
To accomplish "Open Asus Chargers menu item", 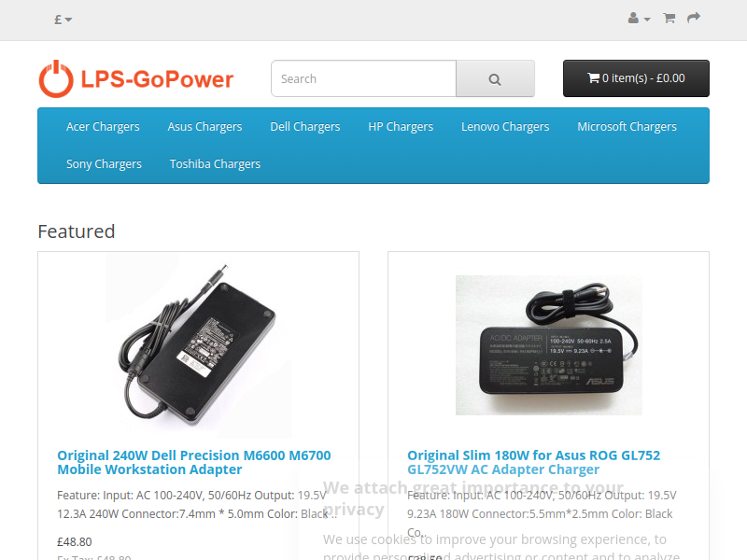I will pyautogui.click(x=204, y=127).
